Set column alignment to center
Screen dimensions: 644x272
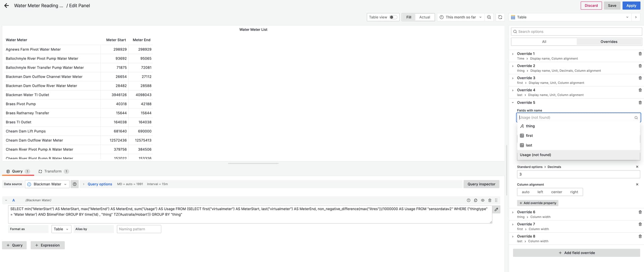point(556,192)
